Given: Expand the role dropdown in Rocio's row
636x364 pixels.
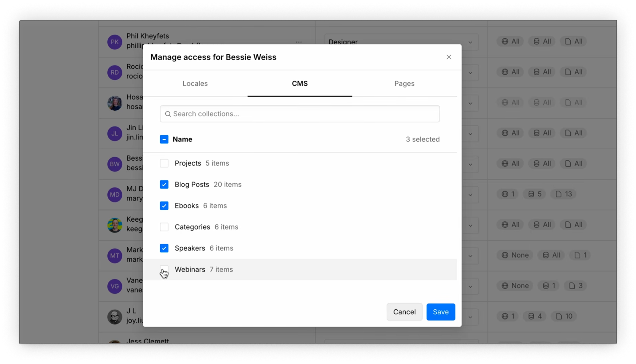Looking at the screenshot, I should [470, 73].
